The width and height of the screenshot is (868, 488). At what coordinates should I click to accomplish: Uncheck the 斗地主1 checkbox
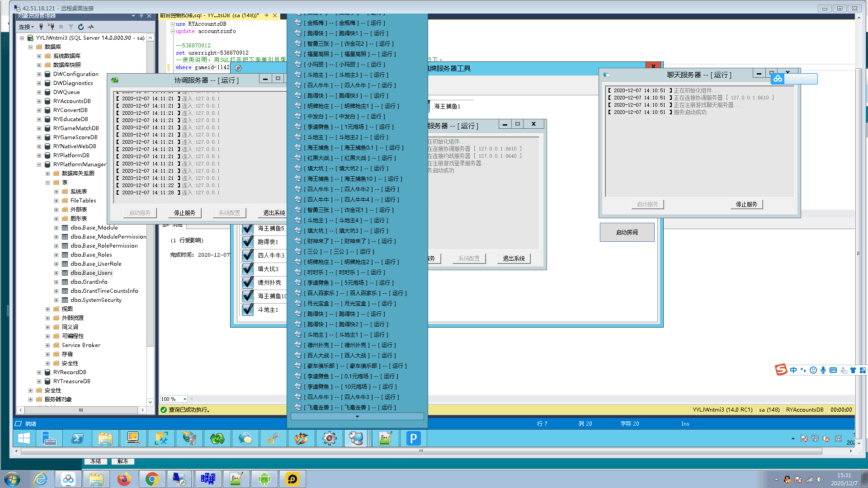coord(248,310)
